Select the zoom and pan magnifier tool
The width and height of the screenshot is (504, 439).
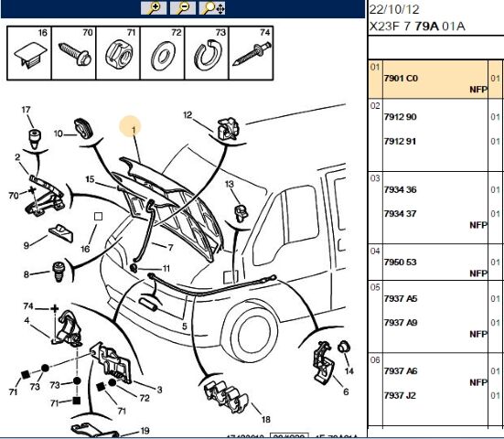click(212, 7)
